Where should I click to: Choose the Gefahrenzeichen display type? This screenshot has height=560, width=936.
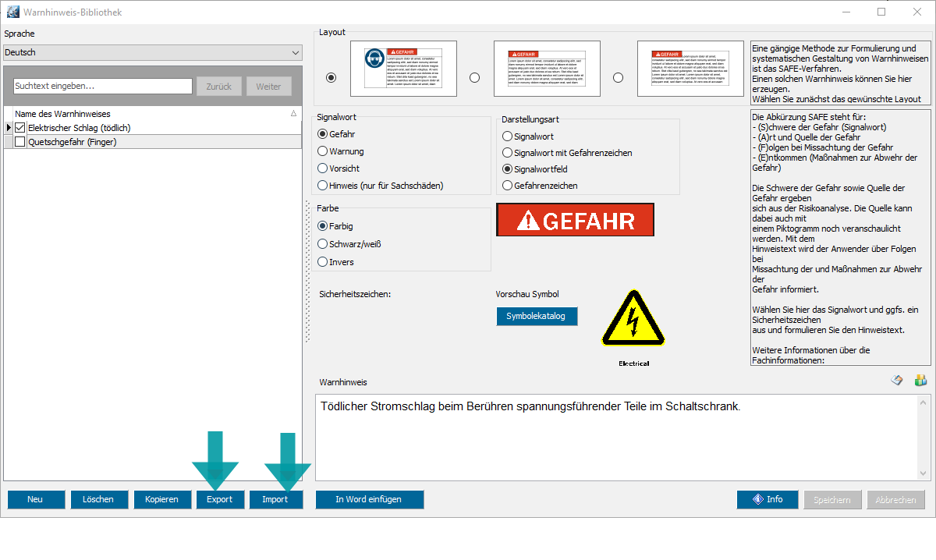(x=508, y=186)
